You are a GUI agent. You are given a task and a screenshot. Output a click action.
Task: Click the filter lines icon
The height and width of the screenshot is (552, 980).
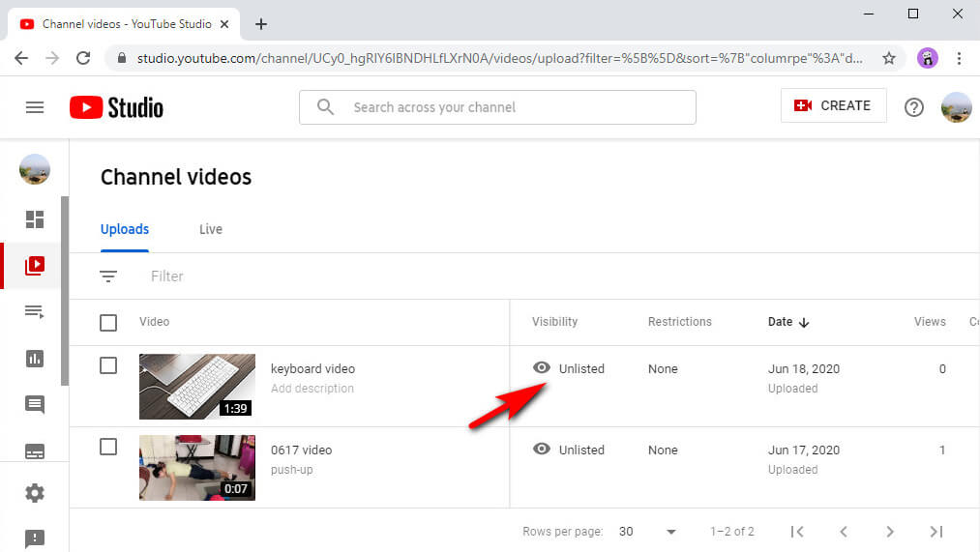pos(108,276)
